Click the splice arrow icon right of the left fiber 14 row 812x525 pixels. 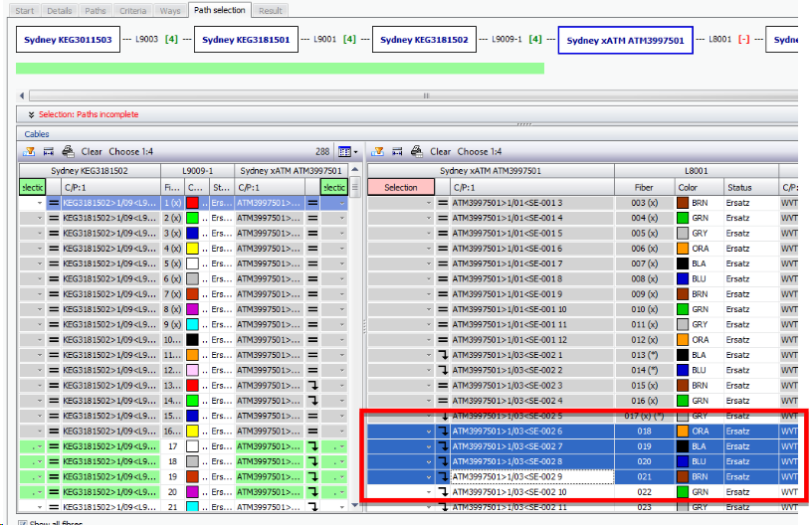[x=312, y=401]
